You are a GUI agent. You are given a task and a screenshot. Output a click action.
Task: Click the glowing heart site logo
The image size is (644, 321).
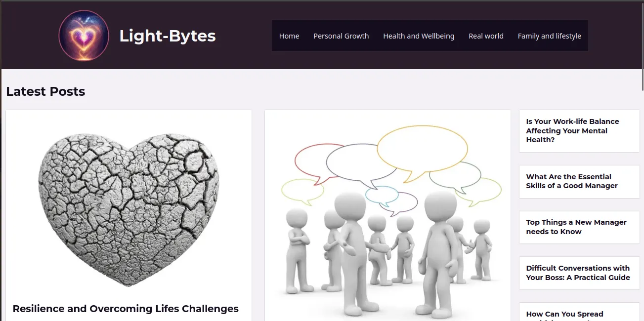[x=84, y=36]
